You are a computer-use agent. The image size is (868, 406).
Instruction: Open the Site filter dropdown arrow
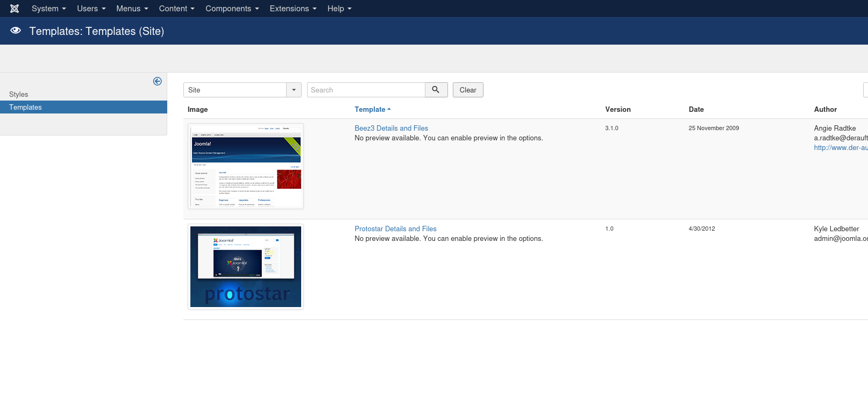coord(294,90)
